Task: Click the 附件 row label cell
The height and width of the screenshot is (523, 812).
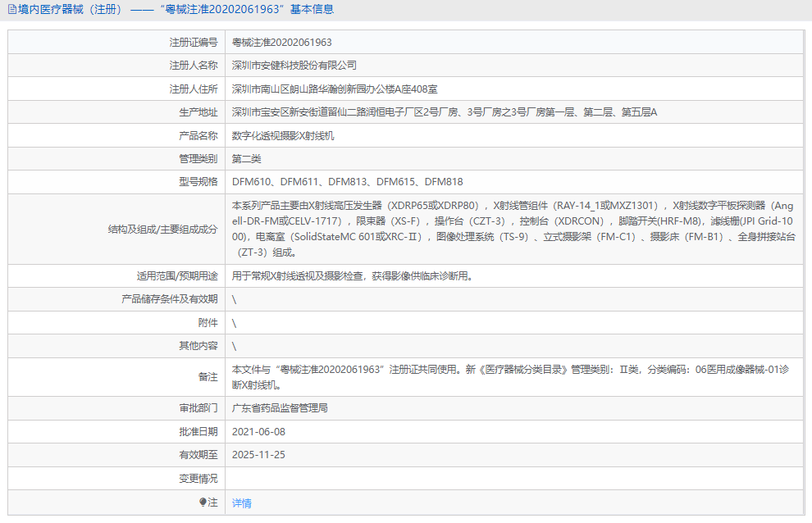Action: [x=209, y=322]
